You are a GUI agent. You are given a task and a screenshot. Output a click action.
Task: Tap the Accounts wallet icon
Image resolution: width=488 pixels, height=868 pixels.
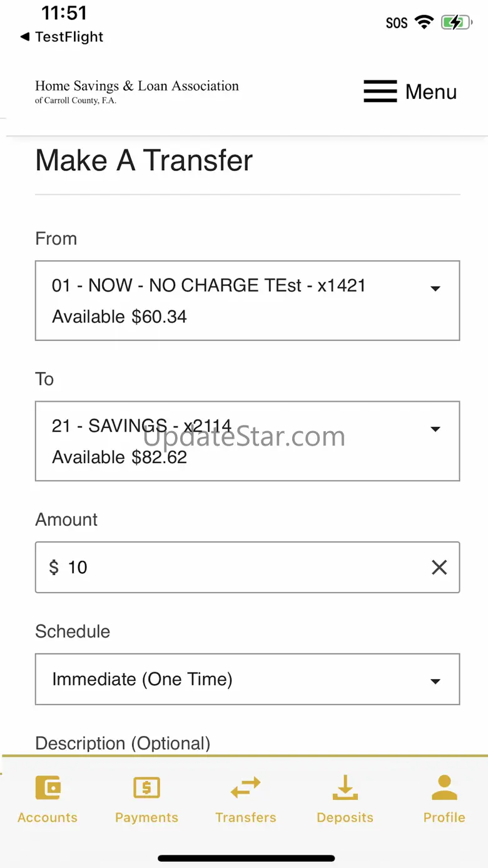click(x=48, y=787)
